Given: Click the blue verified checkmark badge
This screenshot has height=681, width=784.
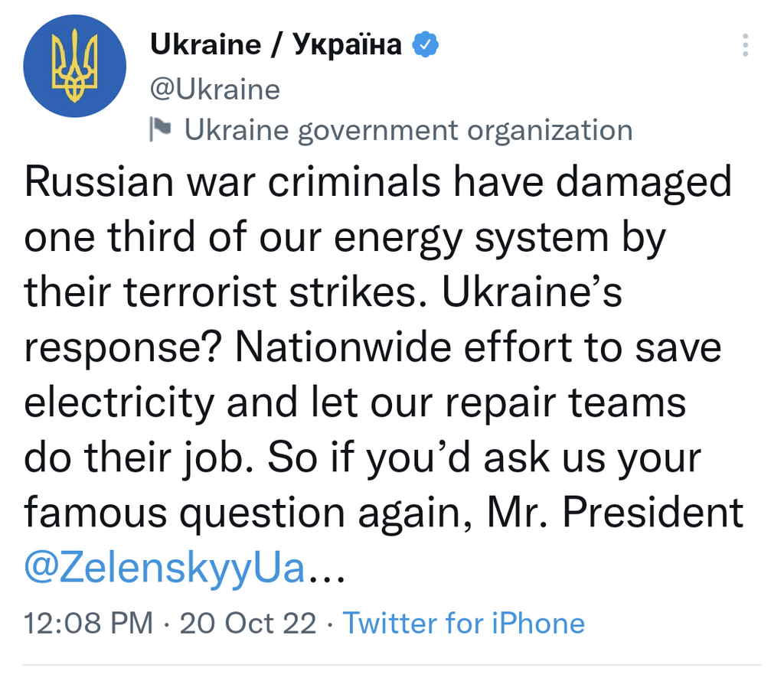Looking at the screenshot, I should [425, 44].
